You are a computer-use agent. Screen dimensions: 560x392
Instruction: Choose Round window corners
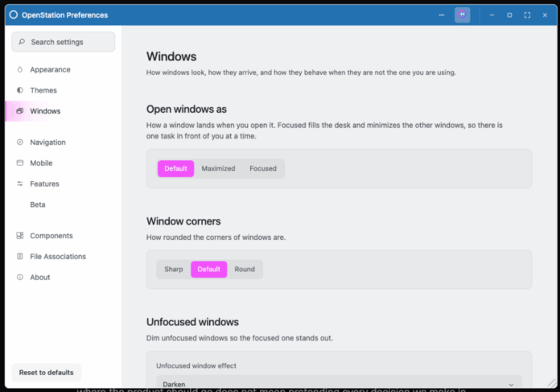pos(245,269)
